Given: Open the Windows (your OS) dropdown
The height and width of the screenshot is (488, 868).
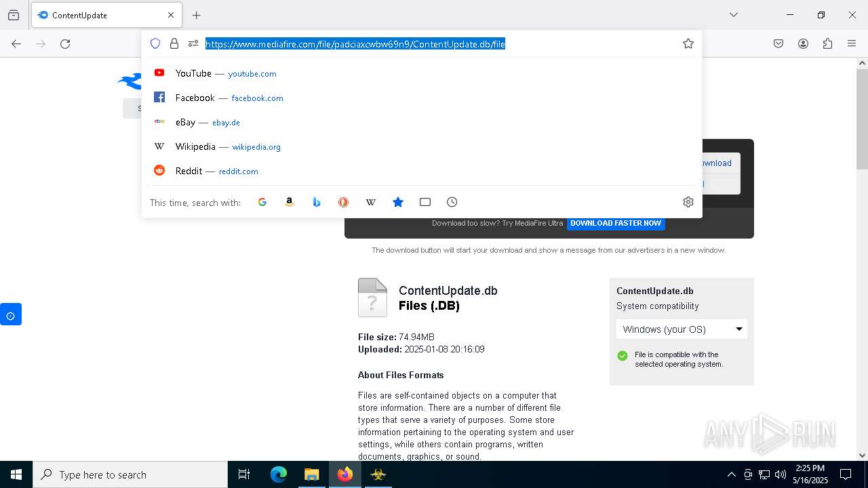Looking at the screenshot, I should 682,329.
